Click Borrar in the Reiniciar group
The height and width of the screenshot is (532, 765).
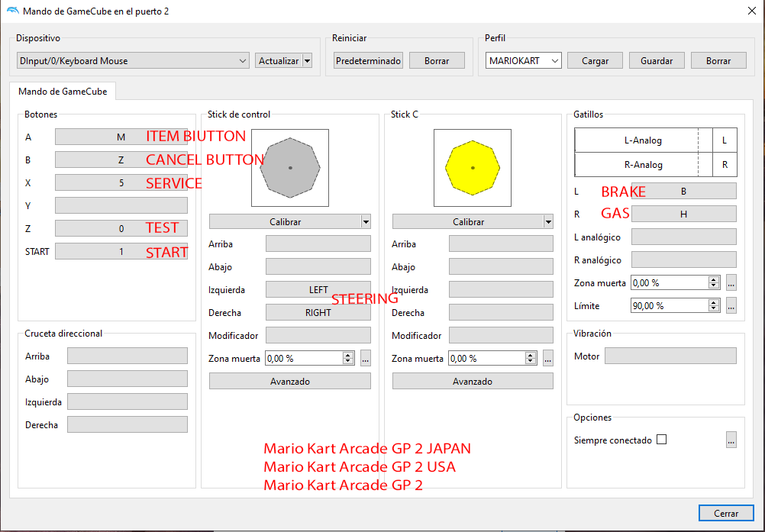437,61
